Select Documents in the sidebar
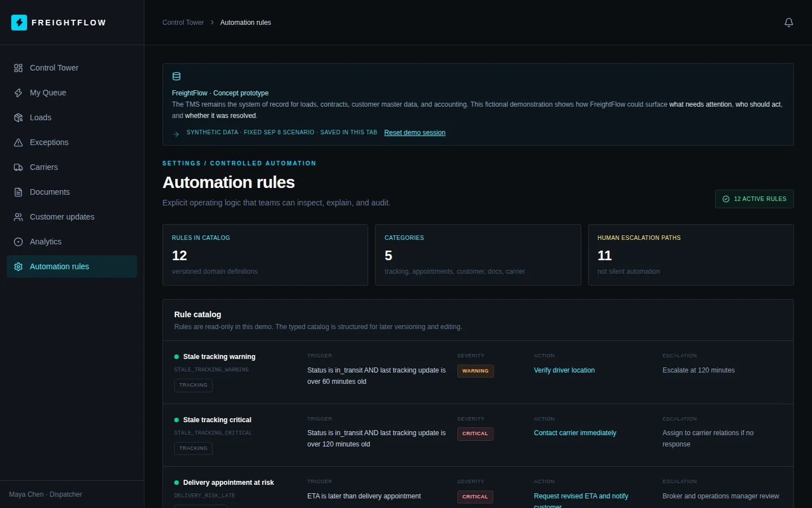Screen dimensions: 812x508 tap(72, 192)
